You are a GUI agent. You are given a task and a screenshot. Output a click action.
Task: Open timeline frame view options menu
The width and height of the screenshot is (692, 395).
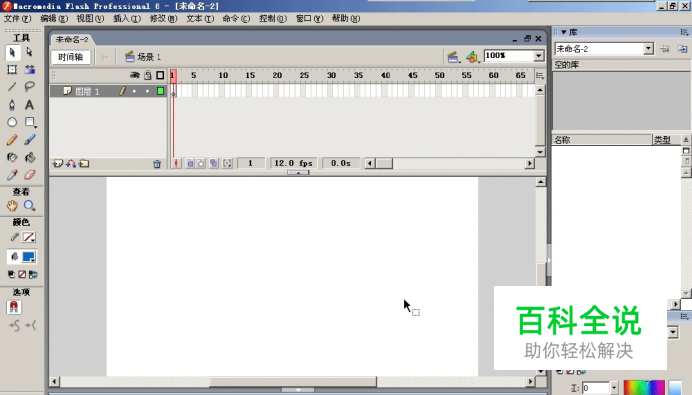(x=540, y=75)
